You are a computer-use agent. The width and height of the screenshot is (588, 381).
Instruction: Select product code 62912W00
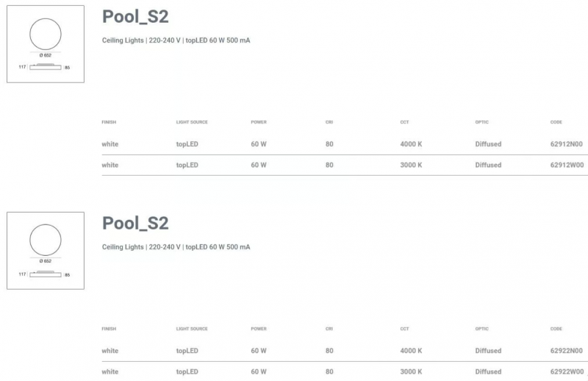[x=567, y=165]
